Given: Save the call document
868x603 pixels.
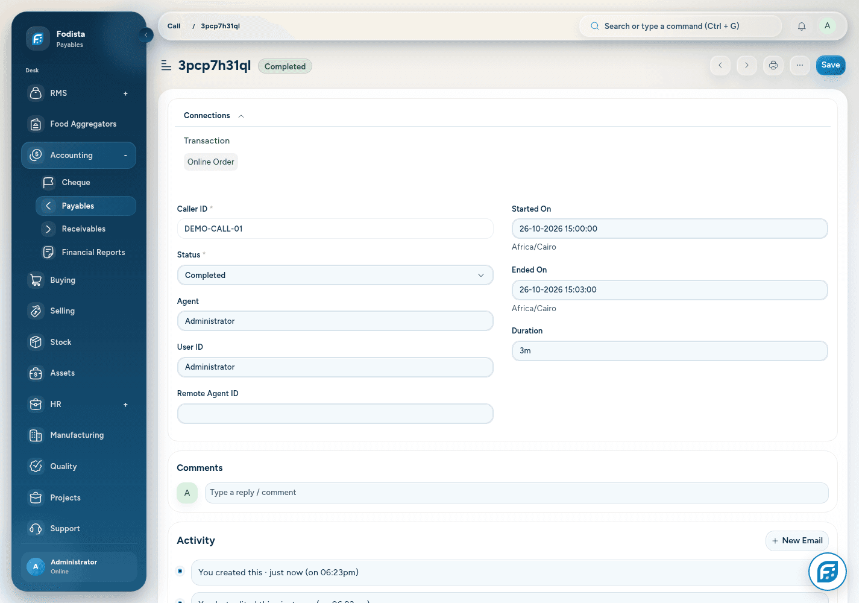Looking at the screenshot, I should tap(831, 65).
